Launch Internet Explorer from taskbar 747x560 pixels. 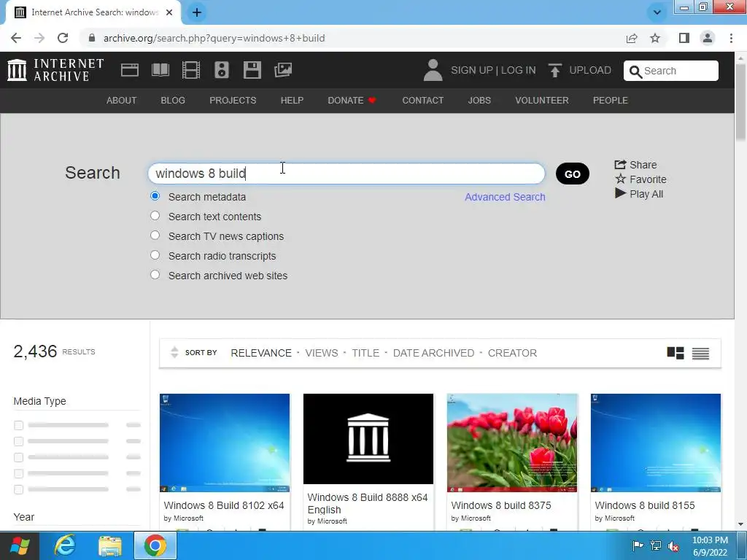click(x=65, y=545)
